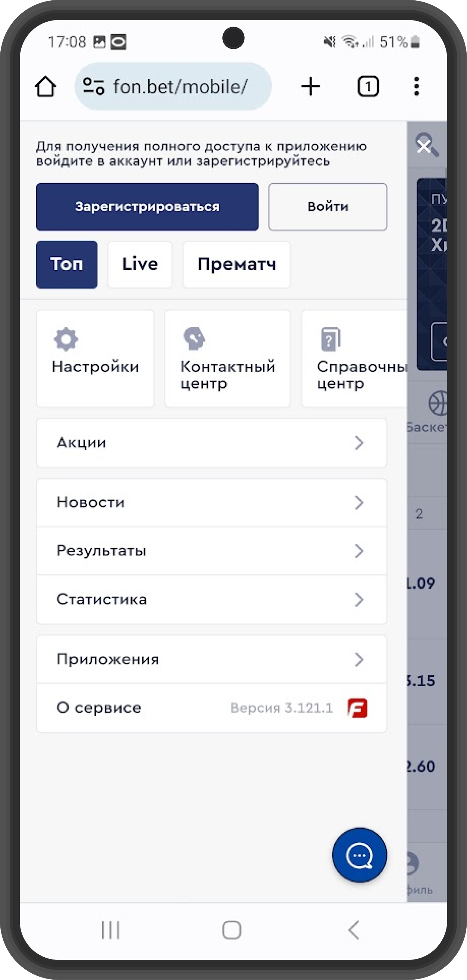Click the Войти button
Viewport: 467px width, 980px height.
[x=328, y=207]
